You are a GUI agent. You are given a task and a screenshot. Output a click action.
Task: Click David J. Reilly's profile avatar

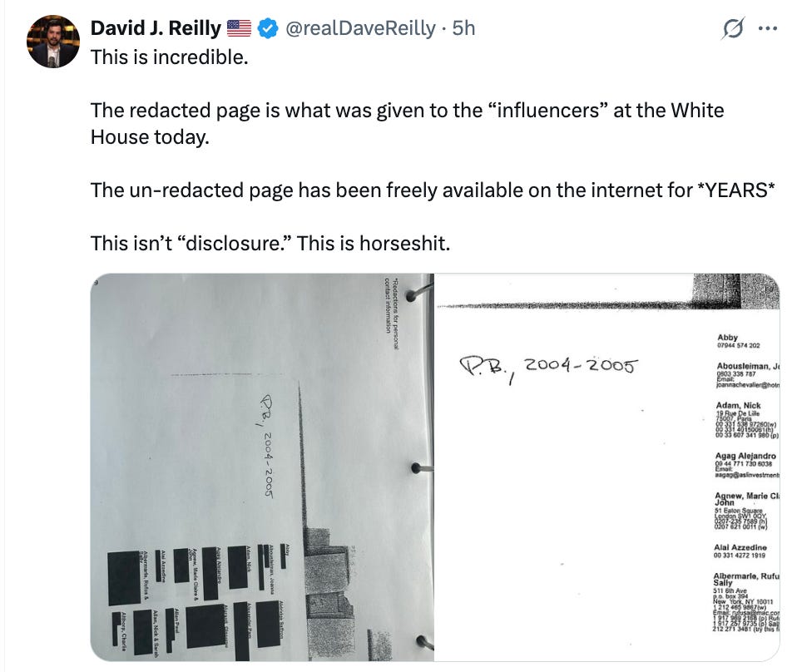(x=52, y=33)
